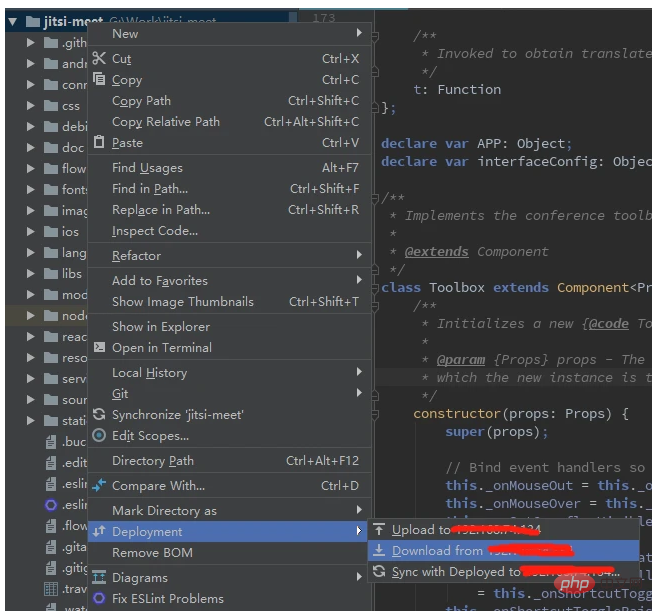Choose Inspect Code menu entry
The width and height of the screenshot is (653, 616).
(229, 230)
